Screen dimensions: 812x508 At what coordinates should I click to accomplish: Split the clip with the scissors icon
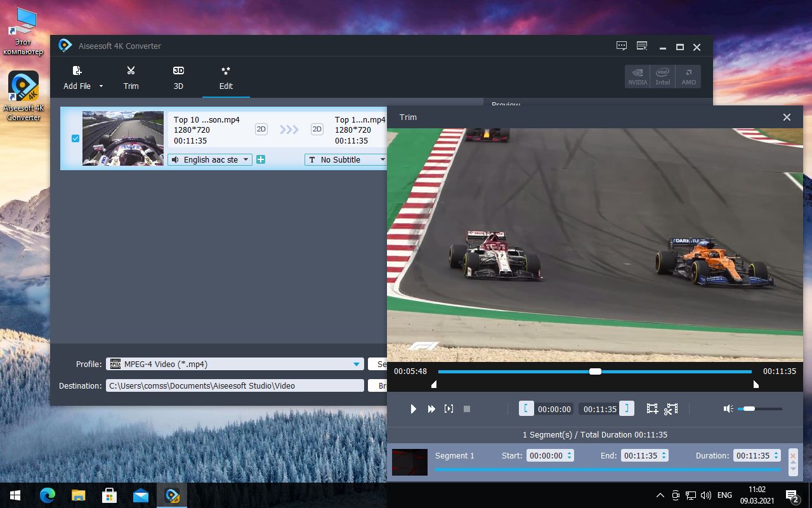click(671, 408)
